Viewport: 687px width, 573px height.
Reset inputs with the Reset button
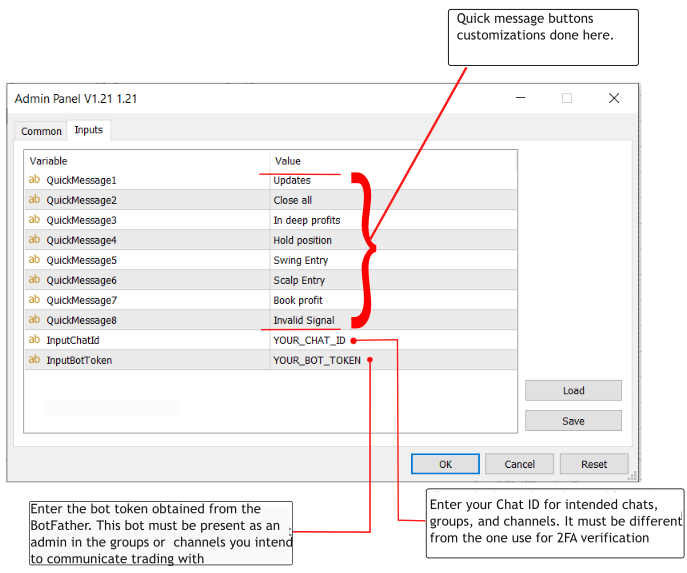coord(594,464)
